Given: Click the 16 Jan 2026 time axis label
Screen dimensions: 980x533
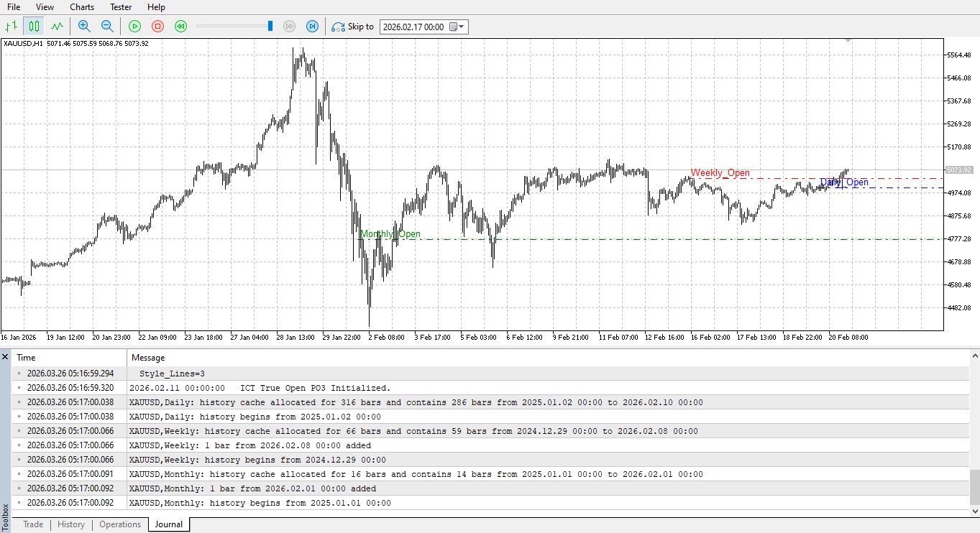Looking at the screenshot, I should click(x=19, y=337).
